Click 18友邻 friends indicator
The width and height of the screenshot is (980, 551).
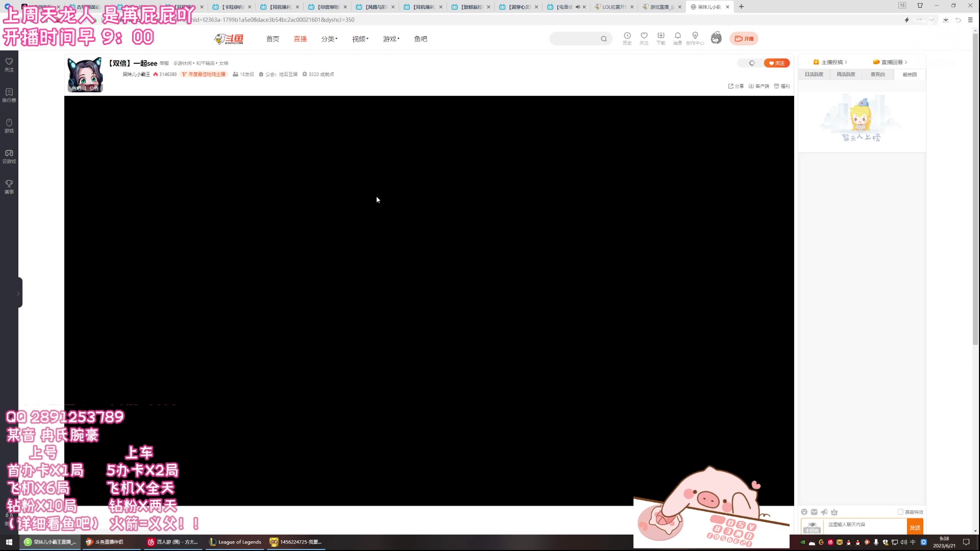[x=243, y=74]
